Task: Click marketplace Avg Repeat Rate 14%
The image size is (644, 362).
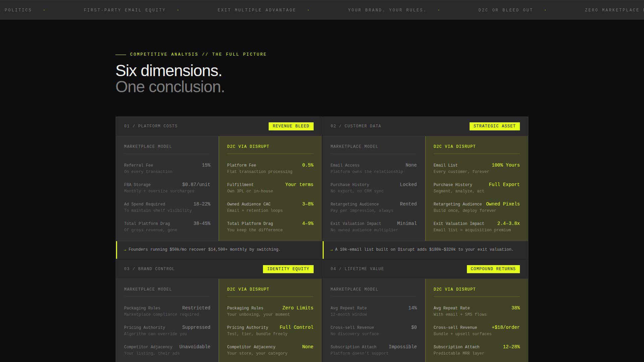Action: [x=413, y=308]
